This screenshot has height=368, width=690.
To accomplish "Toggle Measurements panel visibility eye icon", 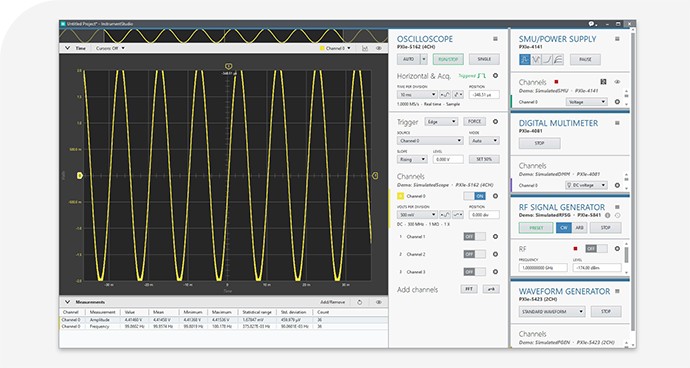I will click(378, 302).
